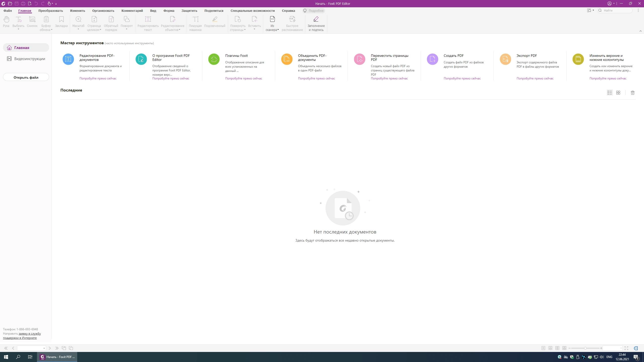Click the Save icon in quick access toolbar
644x362 pixels.
[17, 4]
